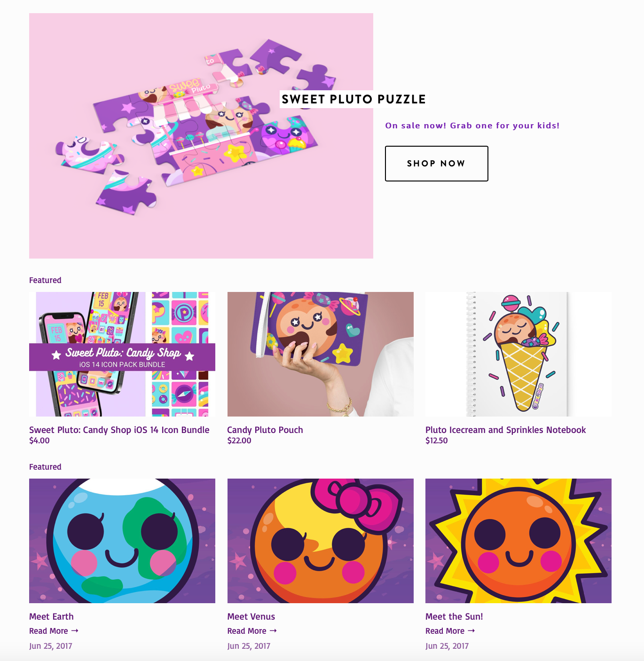Click the Sweet Pluto Puzzle heading
This screenshot has height=661, width=644.
[354, 99]
